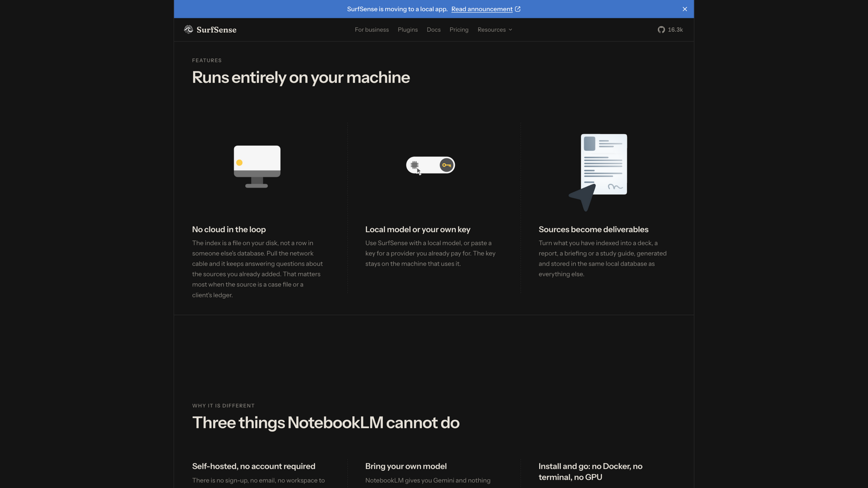Click 'Three things NotebookLM cannot do' heading
This screenshot has width=868, height=488.
325,423
